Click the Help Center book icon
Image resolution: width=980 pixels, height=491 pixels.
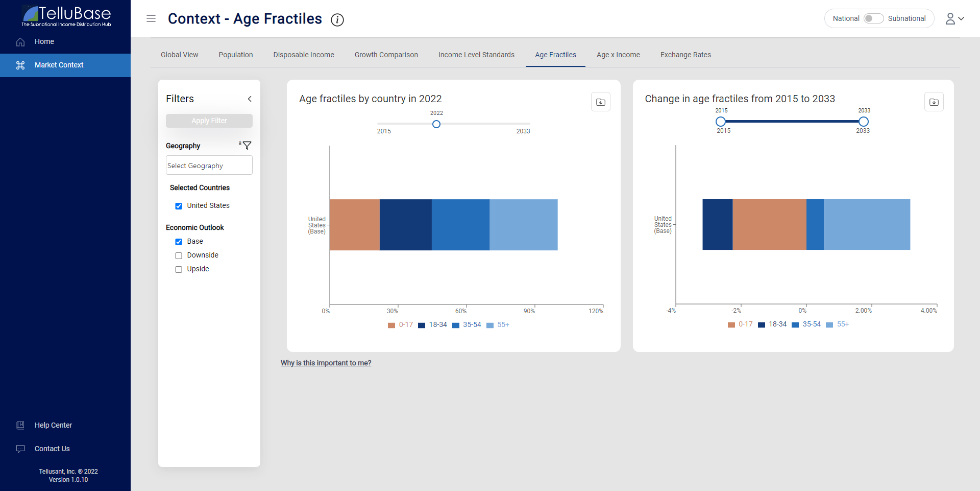pyautogui.click(x=20, y=425)
